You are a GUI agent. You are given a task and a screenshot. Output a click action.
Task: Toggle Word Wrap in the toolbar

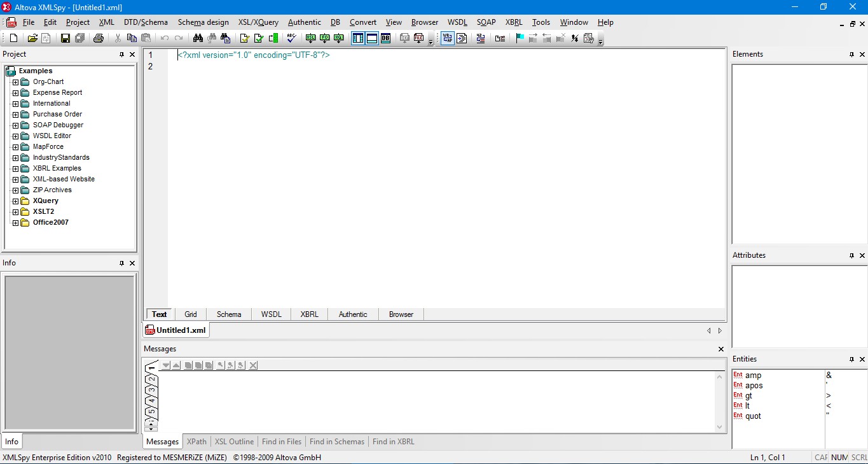coord(448,38)
